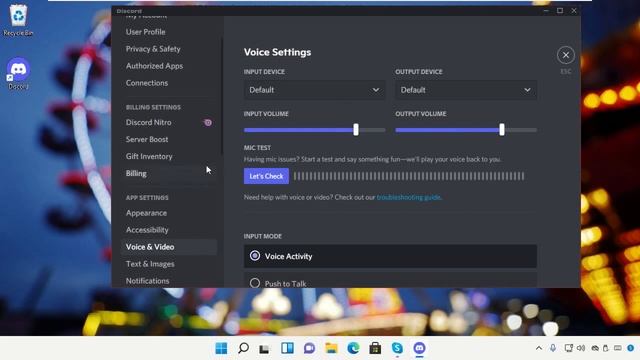The height and width of the screenshot is (360, 640).
Task: Click the microphone tray icon
Action: 553,348
